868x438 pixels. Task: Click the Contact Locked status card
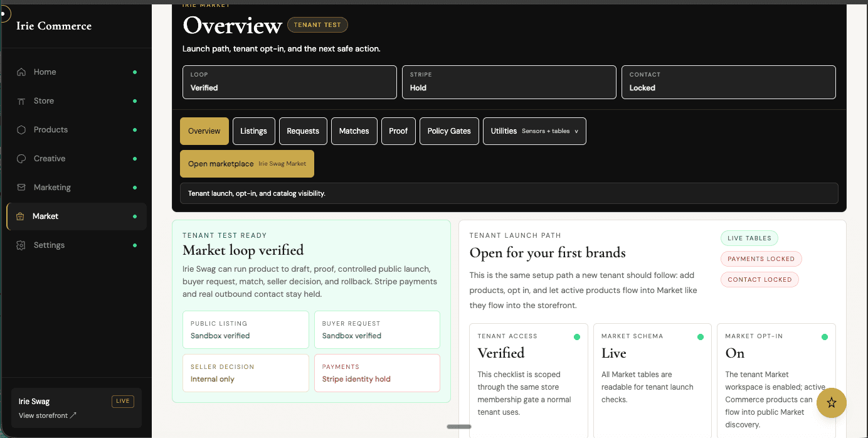729,82
